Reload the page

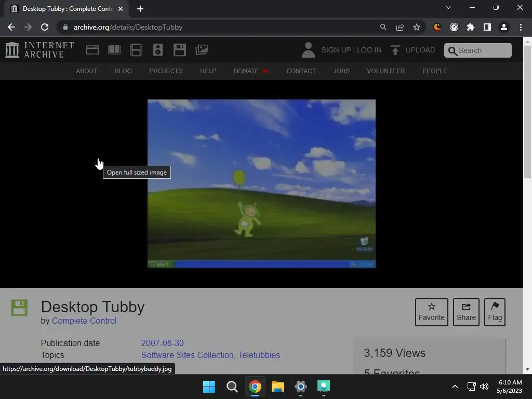click(45, 27)
